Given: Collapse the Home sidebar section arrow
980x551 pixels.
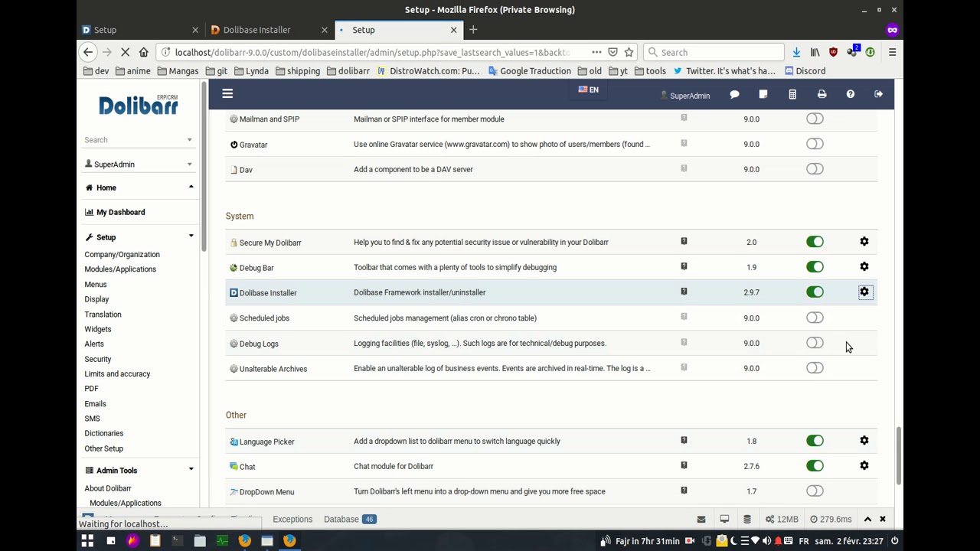Looking at the screenshot, I should 191,187.
